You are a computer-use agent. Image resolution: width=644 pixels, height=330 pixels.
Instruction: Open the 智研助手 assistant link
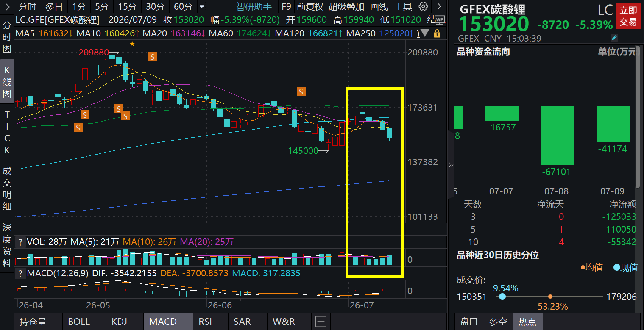254,6
